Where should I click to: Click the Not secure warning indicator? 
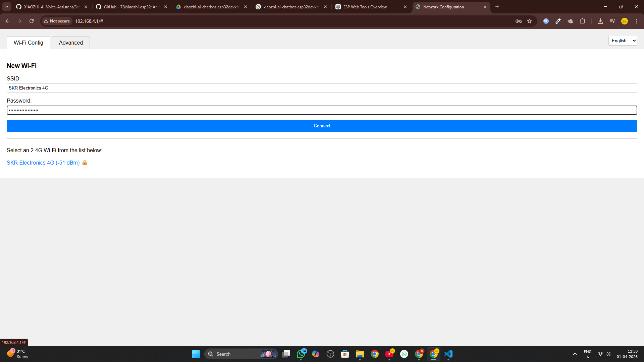pos(56,21)
